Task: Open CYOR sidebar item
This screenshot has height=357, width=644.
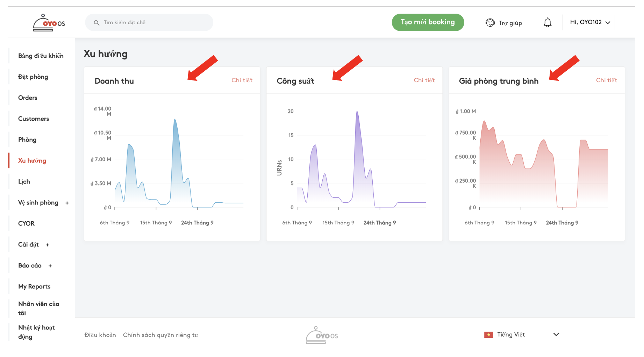Action: (26, 223)
